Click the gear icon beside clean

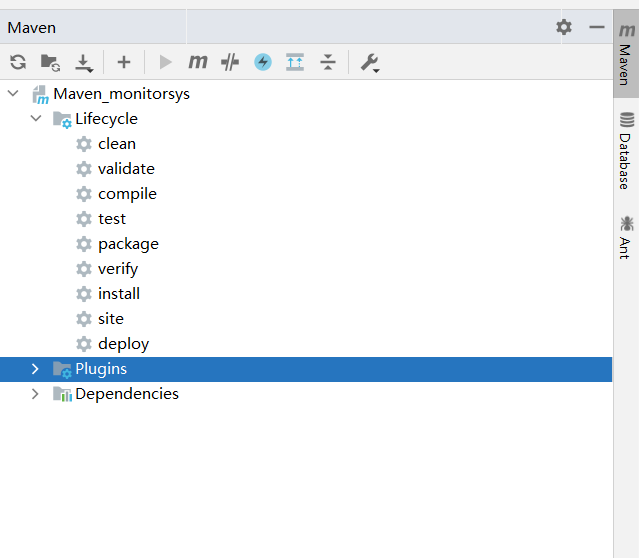[84, 144]
